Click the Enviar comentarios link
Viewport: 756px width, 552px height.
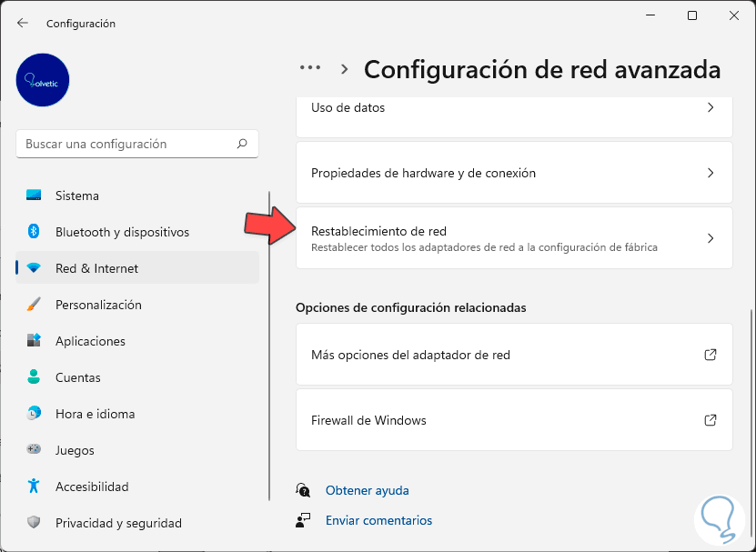click(x=378, y=520)
